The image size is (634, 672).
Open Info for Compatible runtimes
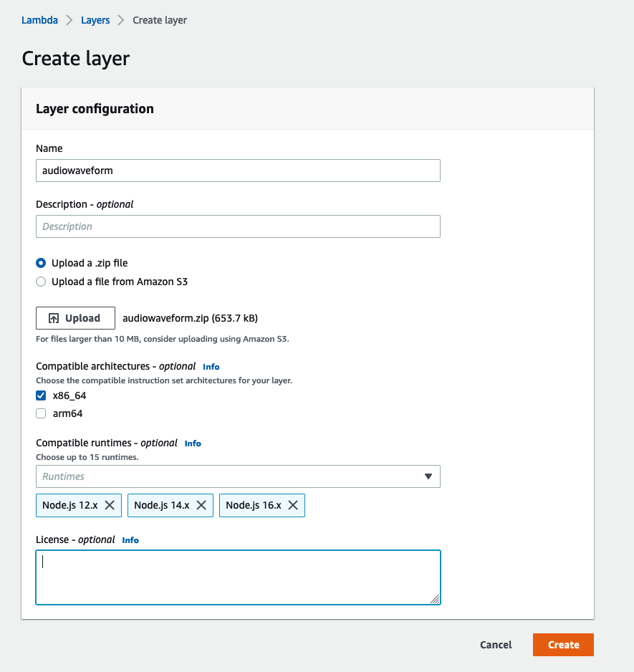pos(193,443)
